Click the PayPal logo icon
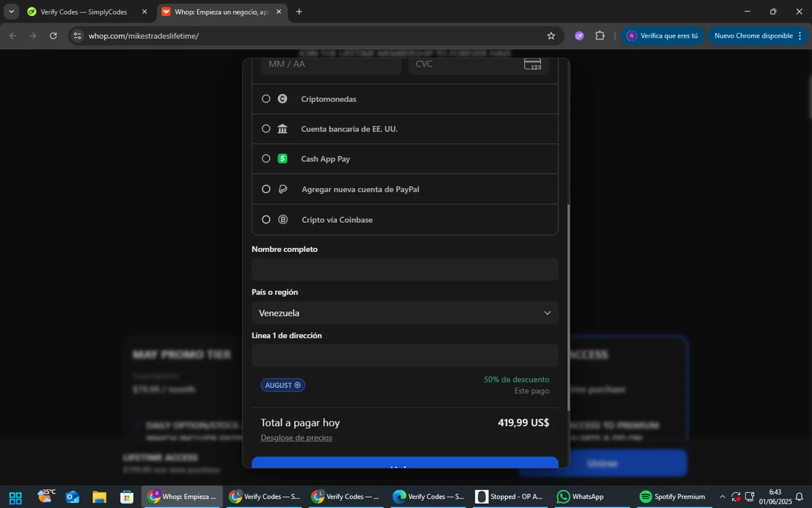This screenshot has height=508, width=812. [x=283, y=189]
